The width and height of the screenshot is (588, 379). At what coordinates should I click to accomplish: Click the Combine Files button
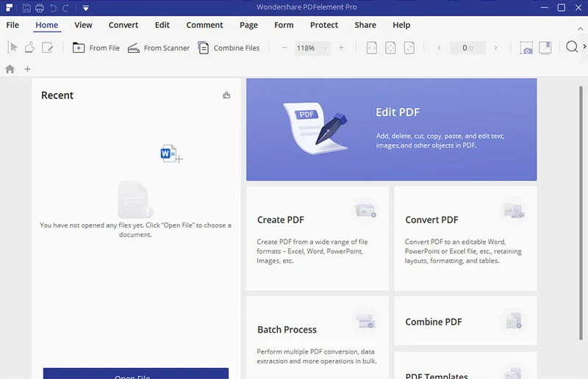point(229,48)
